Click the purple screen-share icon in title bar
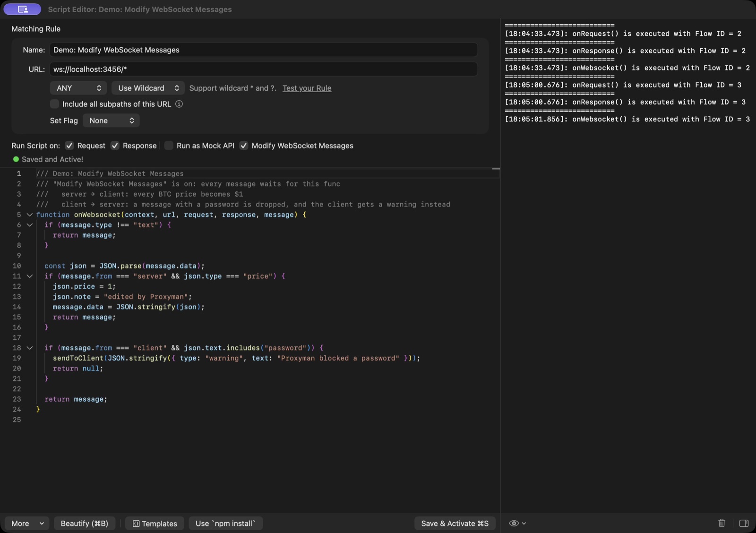Image resolution: width=756 pixels, height=533 pixels. (x=22, y=9)
